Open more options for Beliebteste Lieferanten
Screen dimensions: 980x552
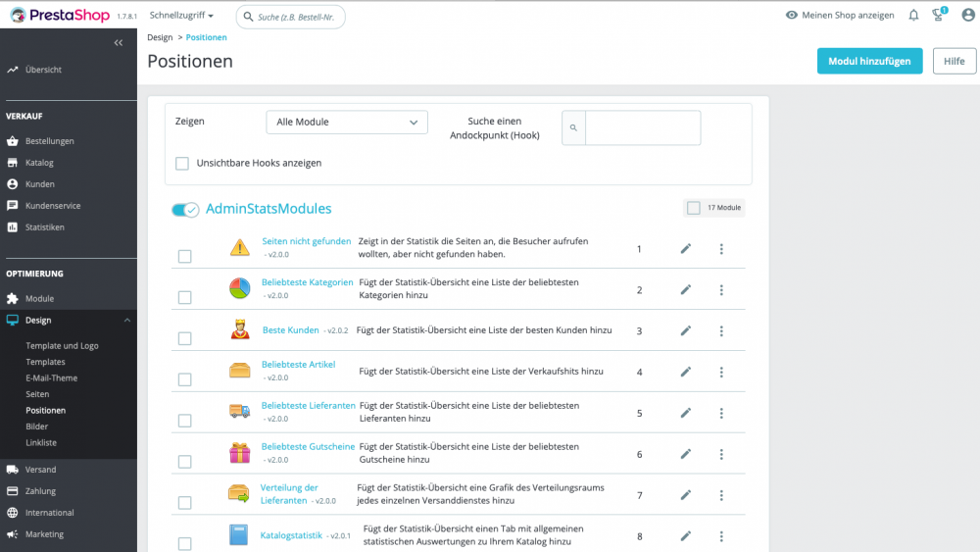click(721, 413)
